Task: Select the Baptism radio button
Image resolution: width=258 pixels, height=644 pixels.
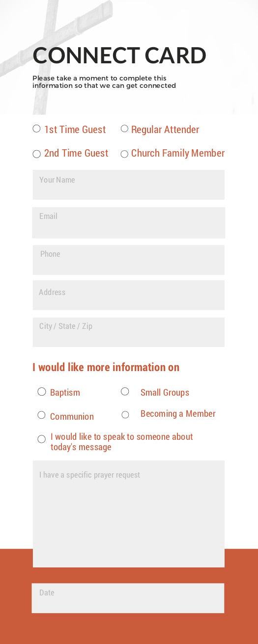Action: coord(42,392)
